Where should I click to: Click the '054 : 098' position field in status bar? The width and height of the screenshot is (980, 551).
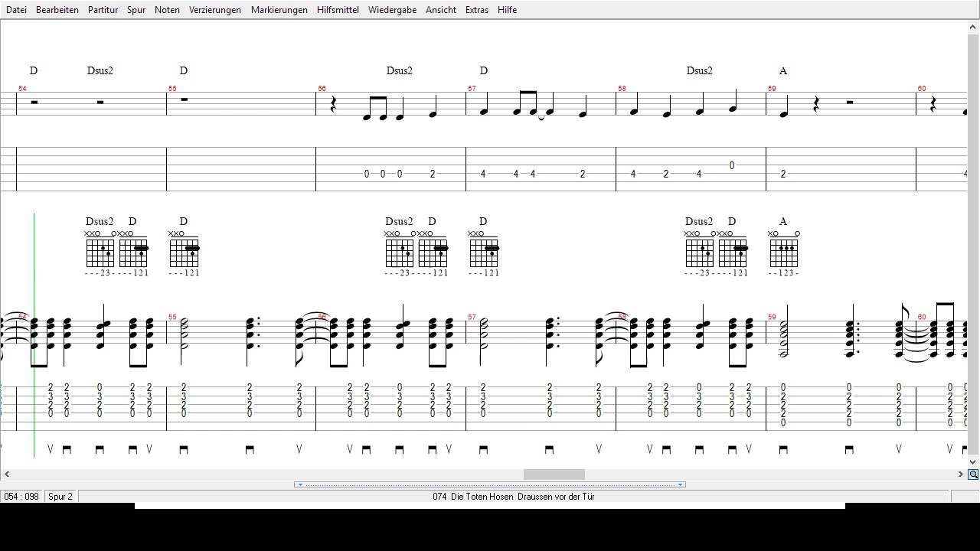[x=21, y=497]
